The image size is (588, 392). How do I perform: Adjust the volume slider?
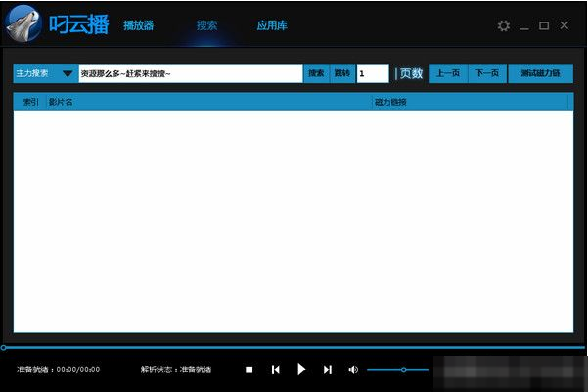403,370
